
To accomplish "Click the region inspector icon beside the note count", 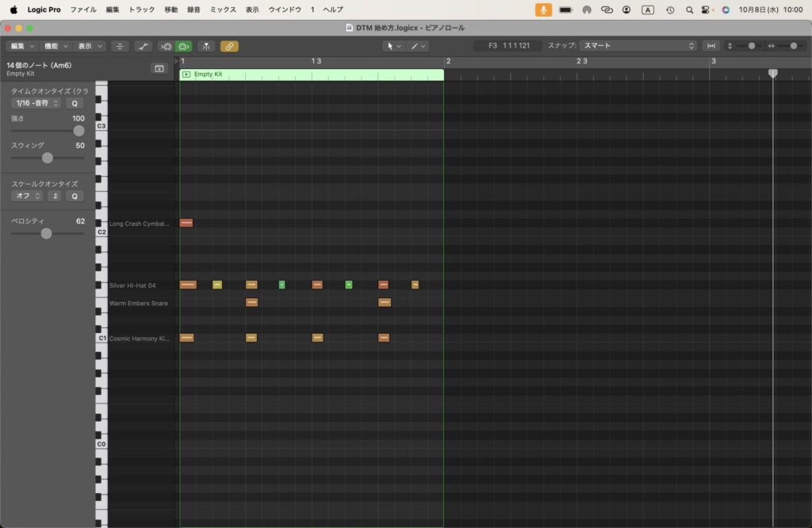I will pos(159,69).
